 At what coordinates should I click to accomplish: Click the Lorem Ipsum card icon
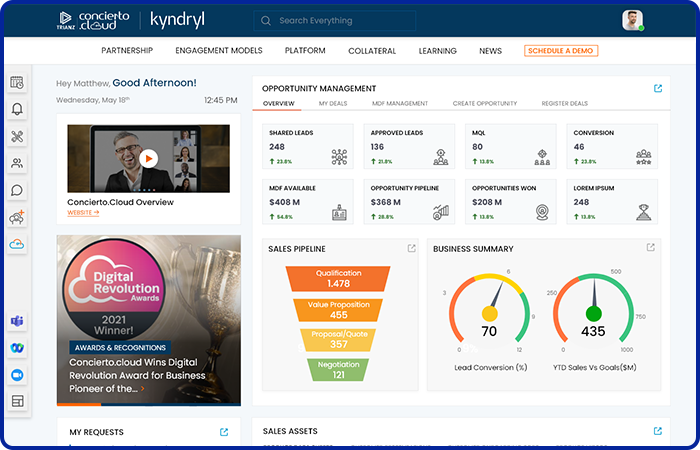[x=643, y=212]
